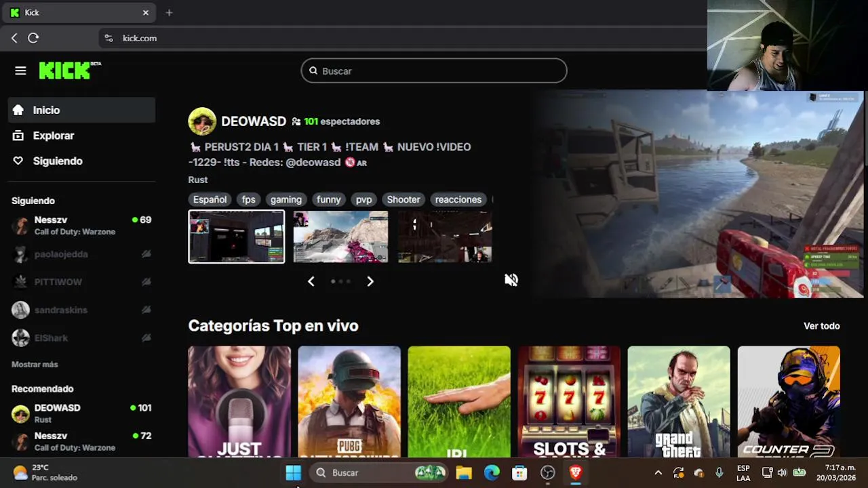Screen dimensions: 868x488
Task: Open Microsoft Store from taskbar
Action: pyautogui.click(x=519, y=472)
